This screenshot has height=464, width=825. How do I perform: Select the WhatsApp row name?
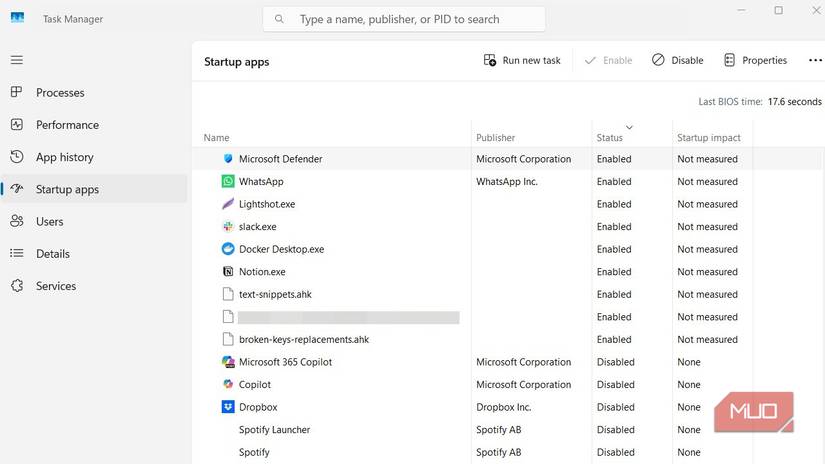[x=261, y=181]
